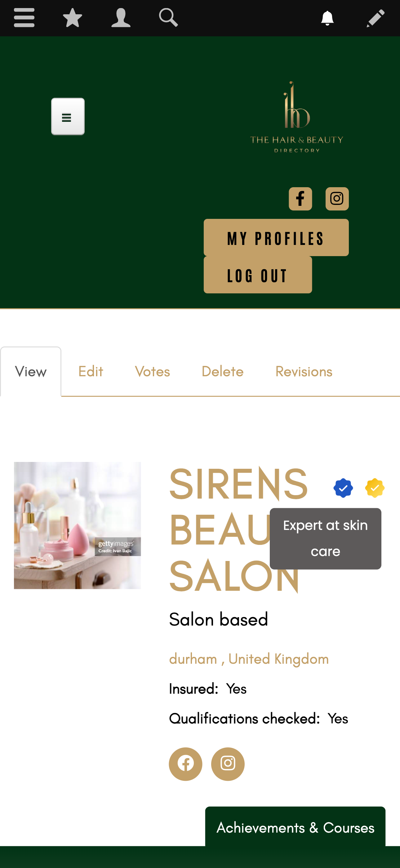Open the salon profile cosmetics thumbnail
400x868 pixels.
(x=78, y=525)
